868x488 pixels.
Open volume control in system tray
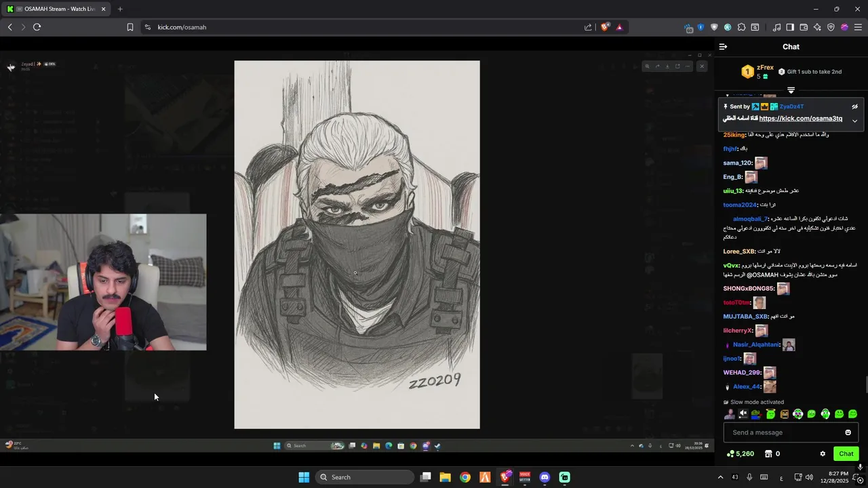coord(809,477)
